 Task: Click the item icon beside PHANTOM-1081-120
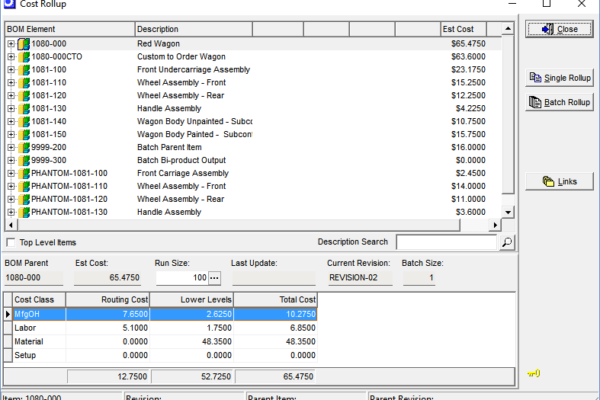pyautogui.click(x=24, y=199)
